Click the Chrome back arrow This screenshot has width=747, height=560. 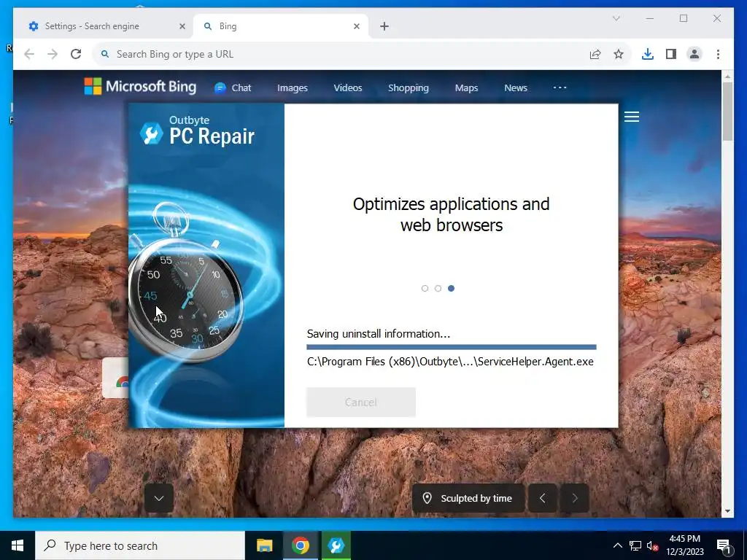pyautogui.click(x=29, y=54)
